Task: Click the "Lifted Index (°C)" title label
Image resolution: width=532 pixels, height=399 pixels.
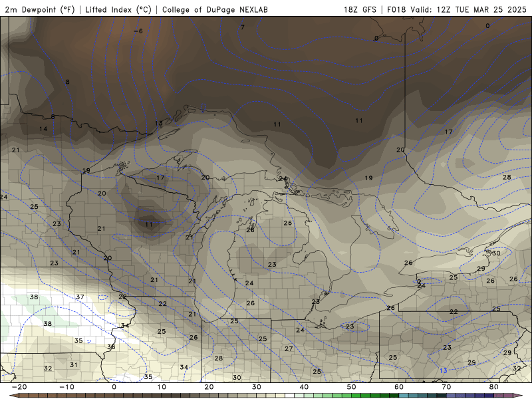Action: [118, 9]
